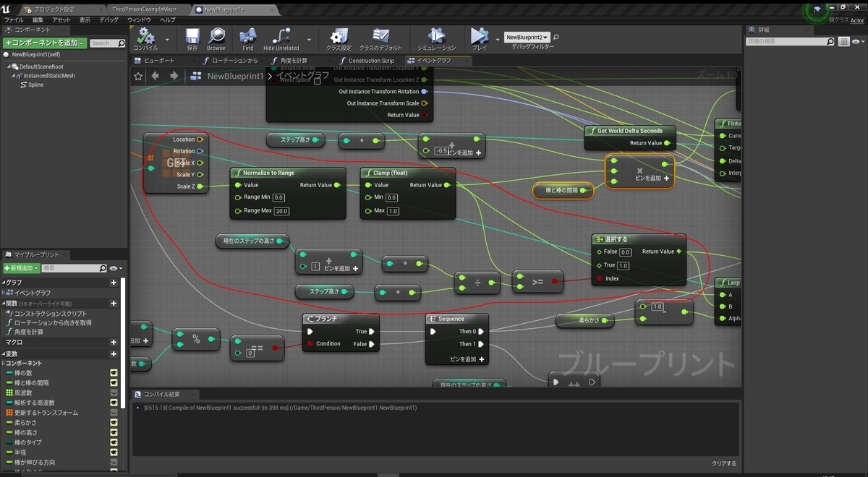Open the ファイル menu
Screen dimensions: 868x477
14,20
